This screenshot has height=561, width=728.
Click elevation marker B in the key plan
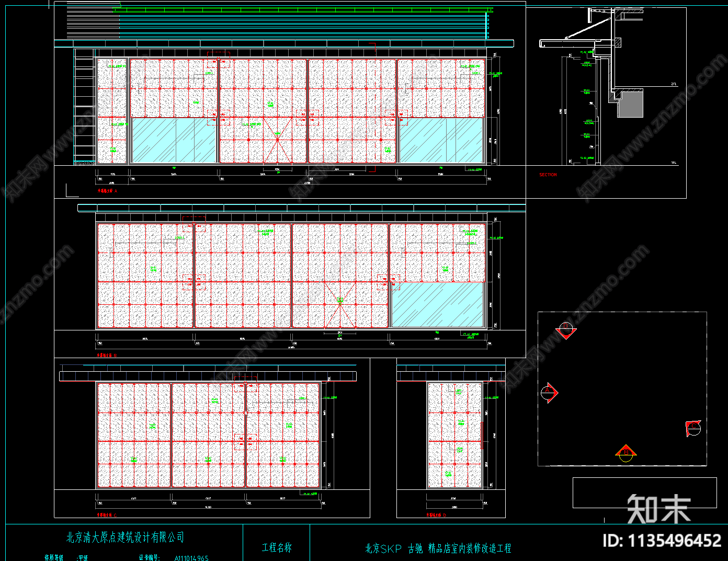[x=625, y=453]
